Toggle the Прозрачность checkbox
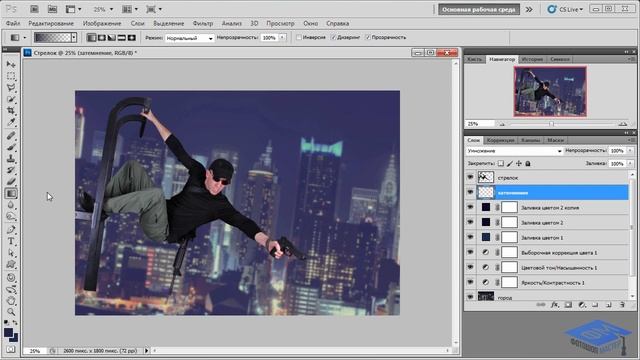 [x=368, y=38]
